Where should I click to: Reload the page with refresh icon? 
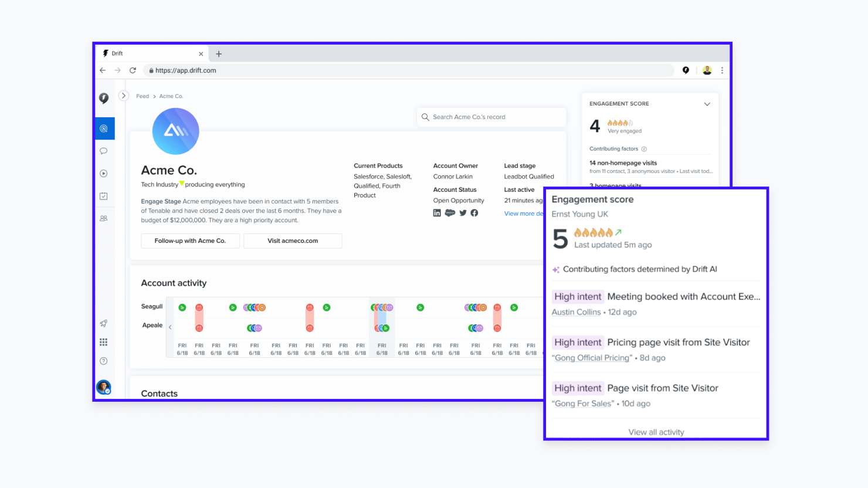tap(133, 70)
